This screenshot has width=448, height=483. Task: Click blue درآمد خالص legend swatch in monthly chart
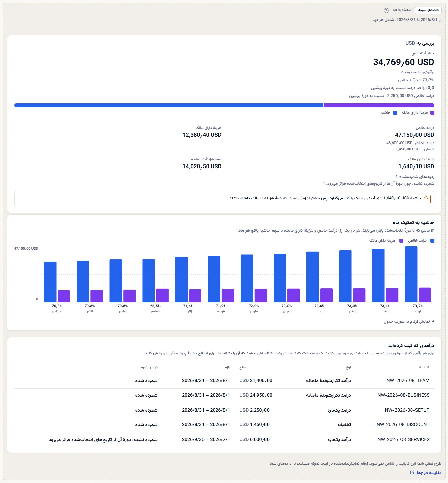click(432, 241)
